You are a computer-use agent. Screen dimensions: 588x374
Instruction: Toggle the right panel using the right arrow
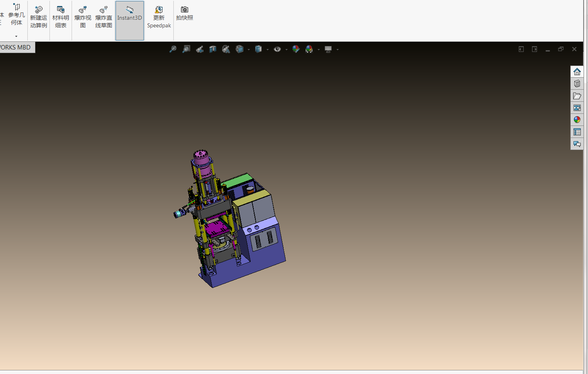click(x=535, y=49)
